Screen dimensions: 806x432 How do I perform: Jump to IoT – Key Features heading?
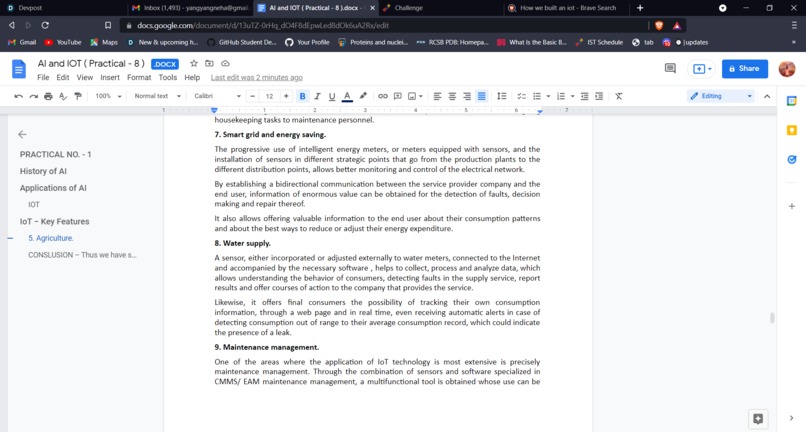(54, 222)
